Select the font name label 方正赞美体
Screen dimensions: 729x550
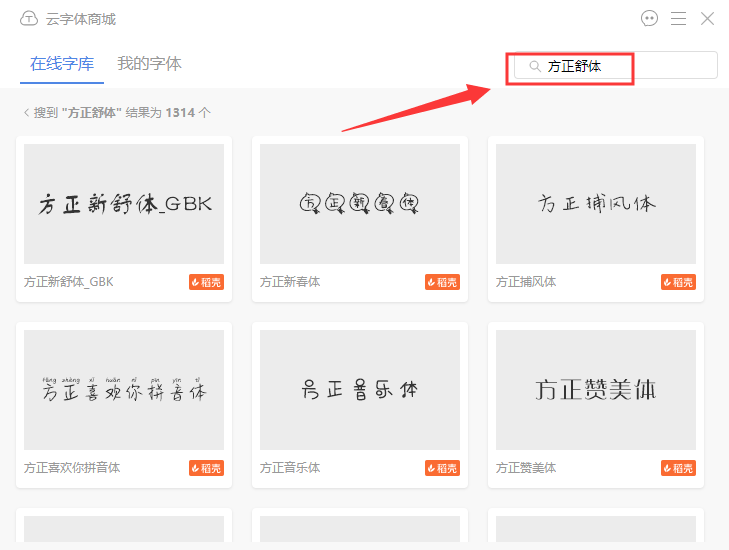(526, 468)
